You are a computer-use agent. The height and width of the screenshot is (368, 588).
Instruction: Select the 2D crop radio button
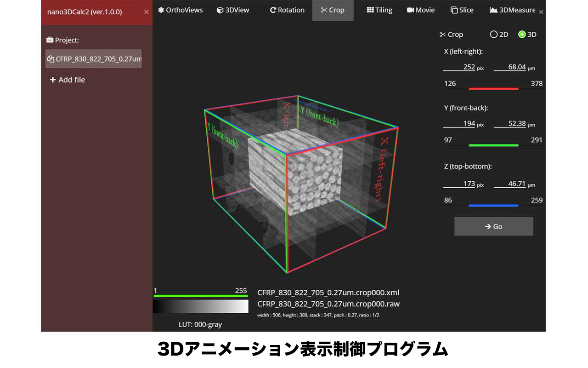point(494,34)
